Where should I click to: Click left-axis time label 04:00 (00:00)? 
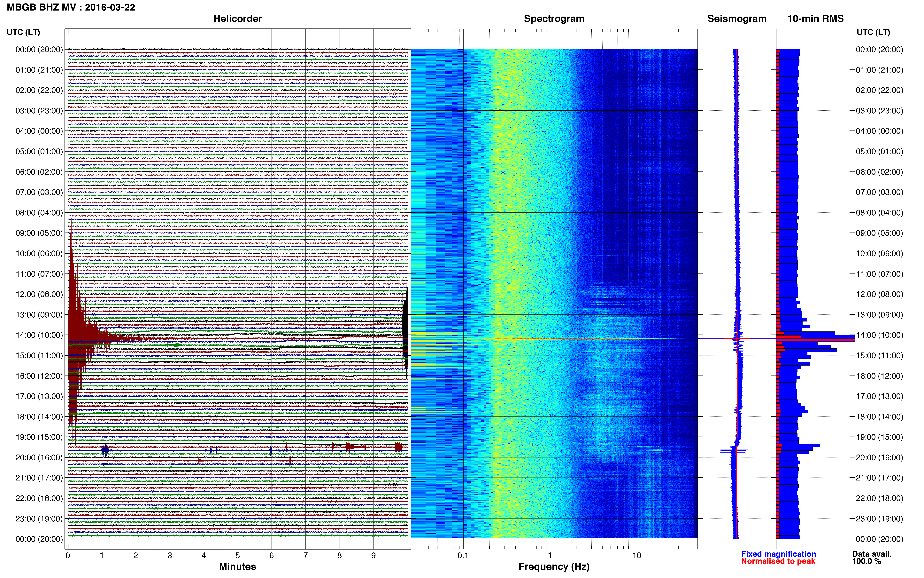39,131
